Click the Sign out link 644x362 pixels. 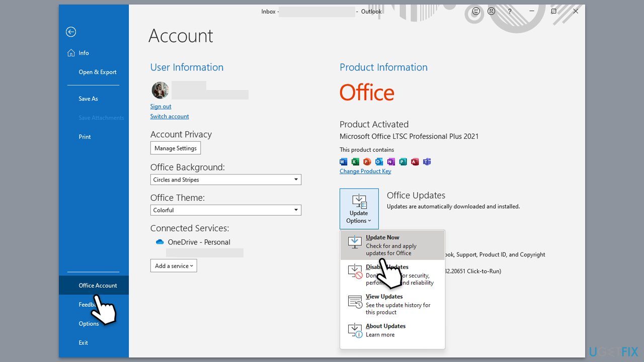(x=160, y=106)
